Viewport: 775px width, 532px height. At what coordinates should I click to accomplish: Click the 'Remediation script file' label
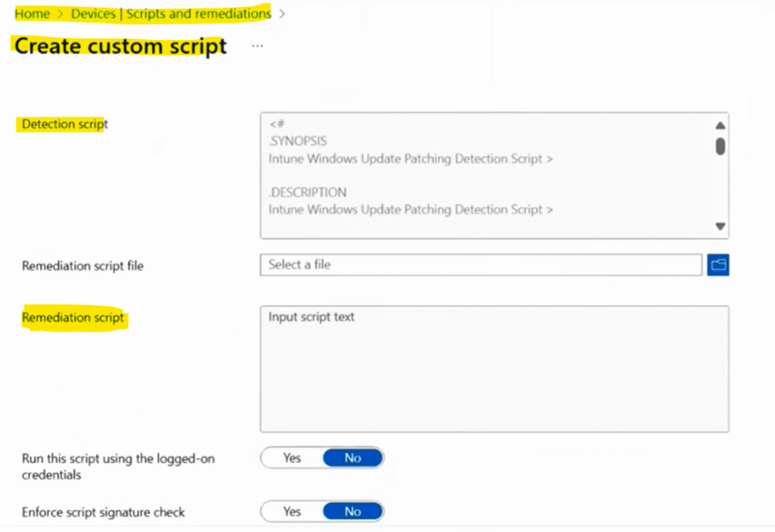pyautogui.click(x=82, y=266)
